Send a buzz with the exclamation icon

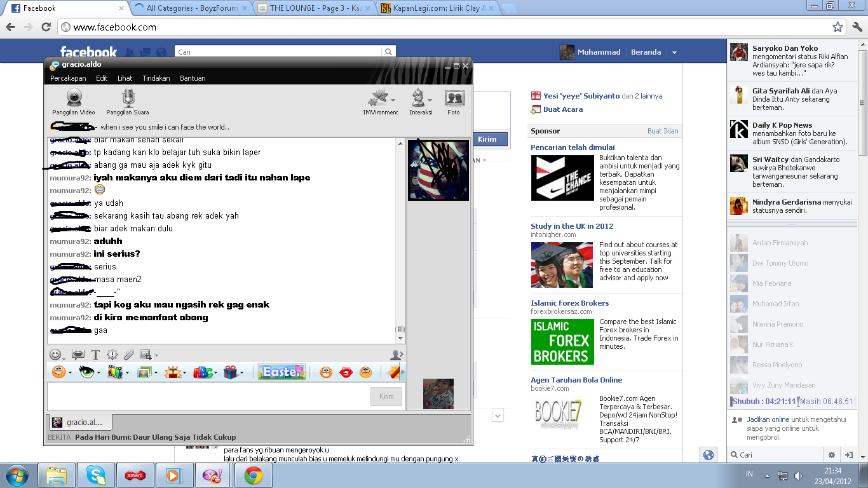(x=112, y=355)
